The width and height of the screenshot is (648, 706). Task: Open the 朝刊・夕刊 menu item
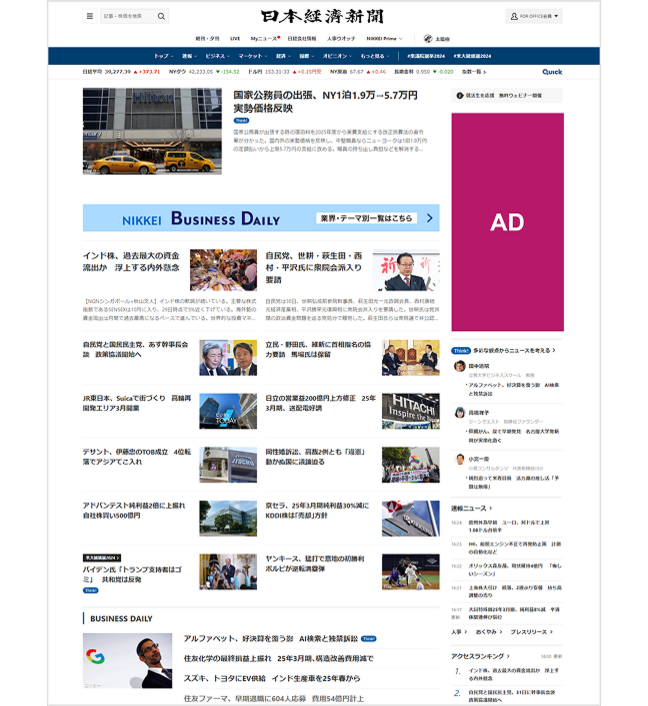207,39
